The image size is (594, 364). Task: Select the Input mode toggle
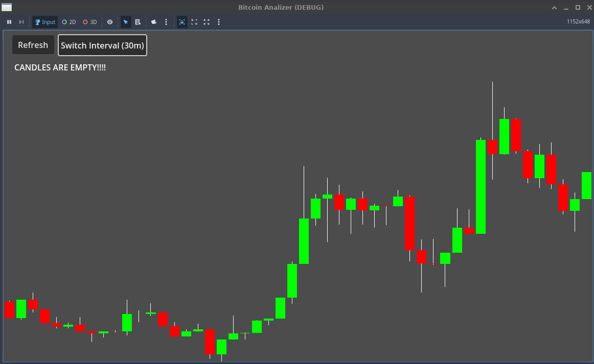tap(45, 22)
